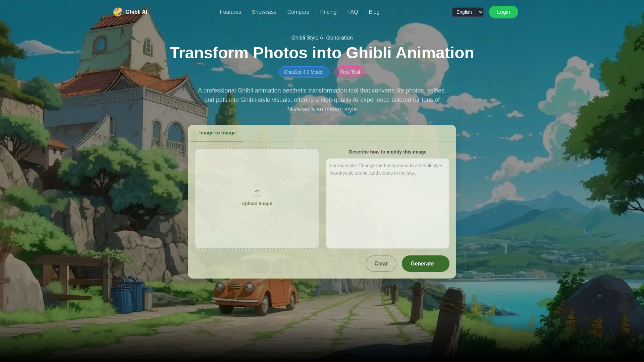Open the Blog page
Image resolution: width=644 pixels, height=362 pixels.
(374, 12)
